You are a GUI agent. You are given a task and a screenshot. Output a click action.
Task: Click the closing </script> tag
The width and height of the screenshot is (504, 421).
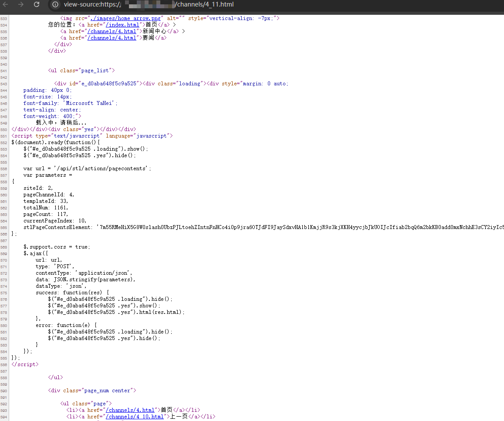point(25,364)
